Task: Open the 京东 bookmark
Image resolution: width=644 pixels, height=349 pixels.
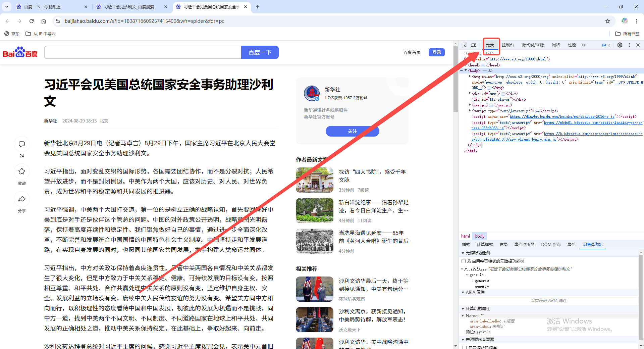Action: click(12, 34)
